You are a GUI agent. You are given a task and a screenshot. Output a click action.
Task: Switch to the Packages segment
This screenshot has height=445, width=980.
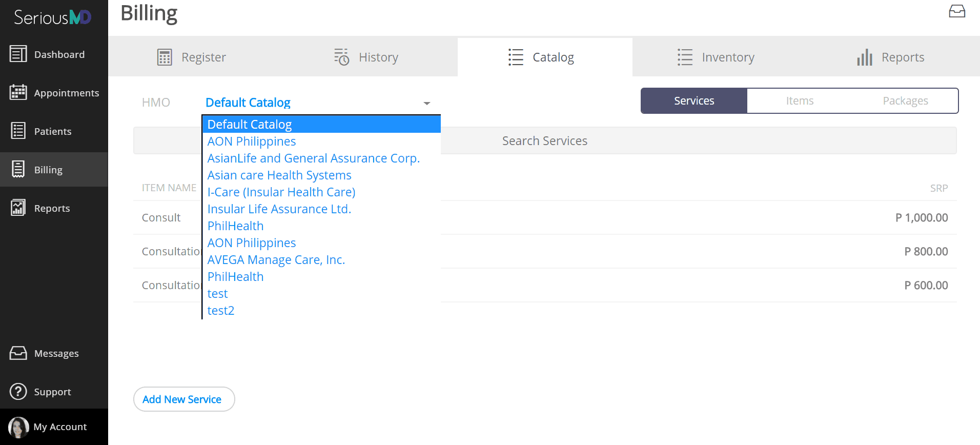[905, 100]
